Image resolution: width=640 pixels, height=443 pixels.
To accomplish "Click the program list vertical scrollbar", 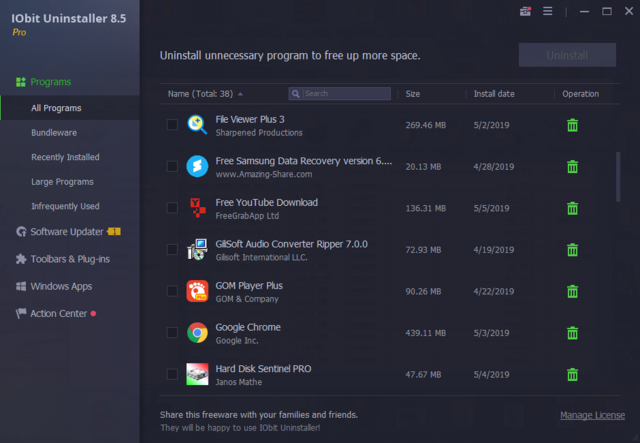I will (618, 177).
